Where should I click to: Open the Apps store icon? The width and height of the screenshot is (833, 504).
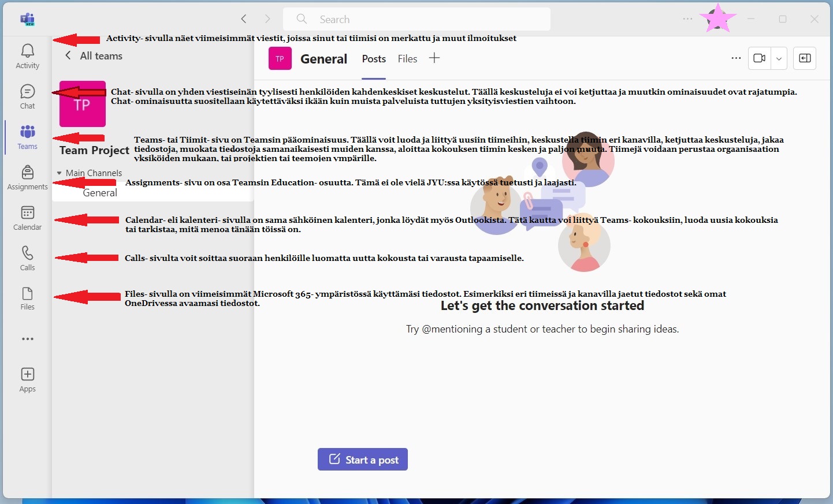tap(27, 379)
